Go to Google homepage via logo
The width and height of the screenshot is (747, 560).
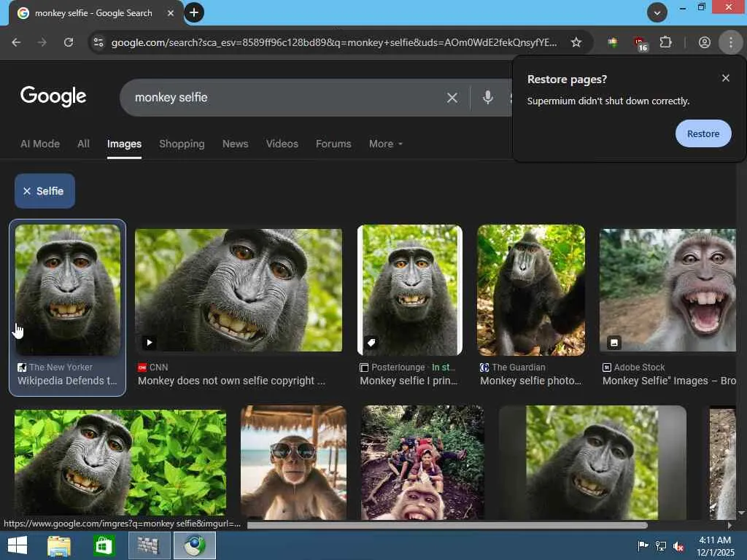pyautogui.click(x=53, y=96)
